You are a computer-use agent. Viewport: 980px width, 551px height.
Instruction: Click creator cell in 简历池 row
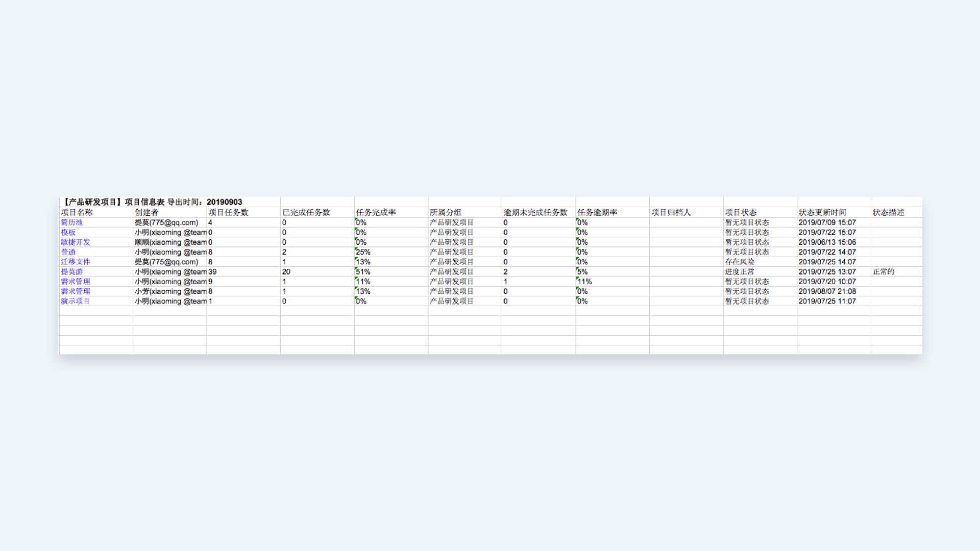click(x=170, y=222)
